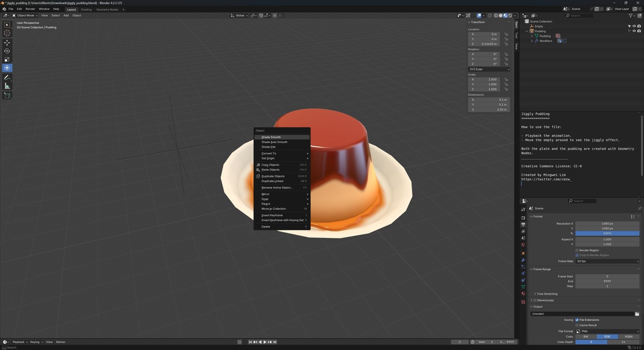The image size is (644, 350).
Task: Uncheck the File Extensions checkbox
Action: (x=577, y=320)
